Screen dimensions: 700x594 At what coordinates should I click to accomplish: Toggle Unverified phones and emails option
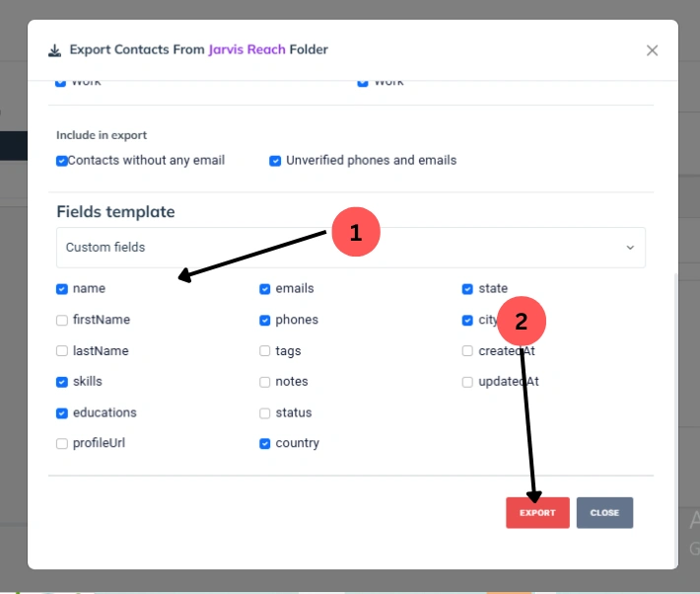276,161
